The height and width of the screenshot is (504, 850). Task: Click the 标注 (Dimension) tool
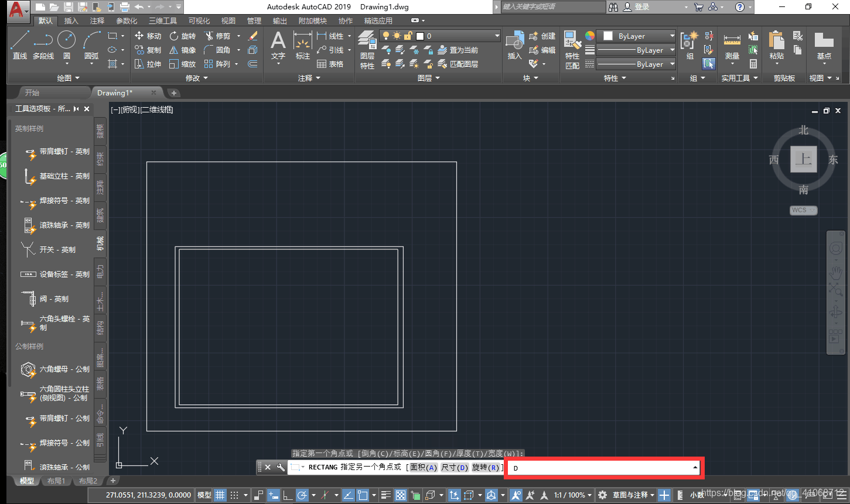click(x=303, y=46)
